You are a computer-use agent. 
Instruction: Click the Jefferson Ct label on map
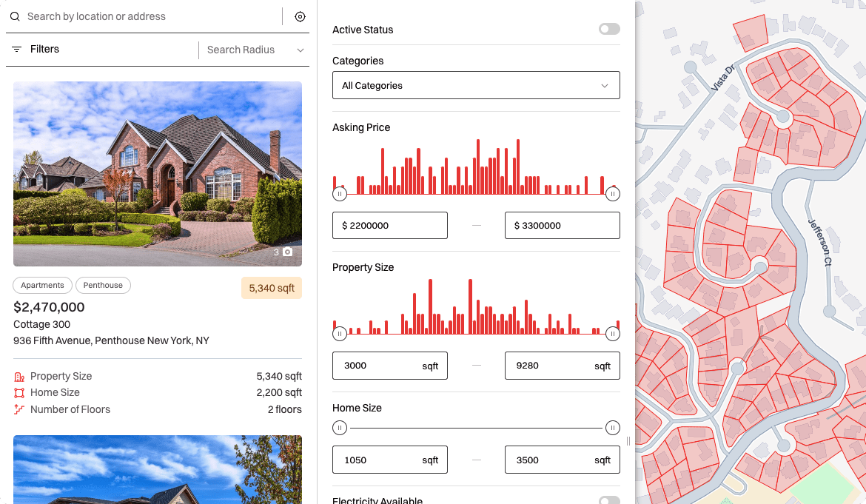pos(820,242)
